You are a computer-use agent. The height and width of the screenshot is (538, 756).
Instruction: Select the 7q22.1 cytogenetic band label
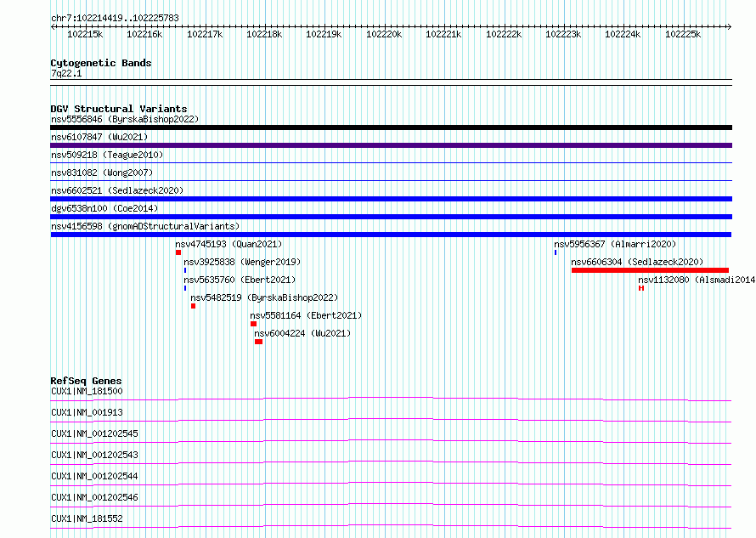(66, 73)
